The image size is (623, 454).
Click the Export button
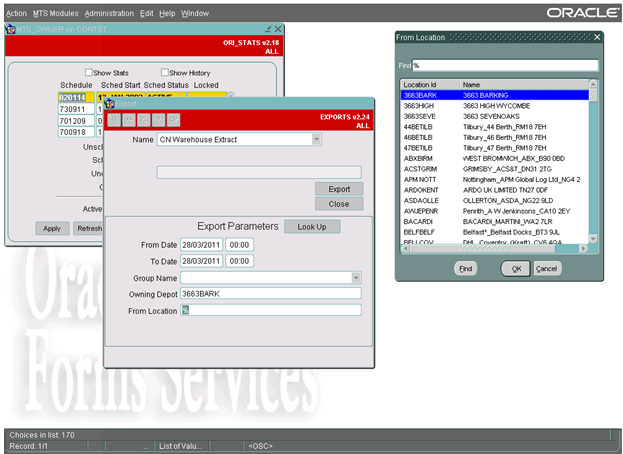tap(339, 189)
